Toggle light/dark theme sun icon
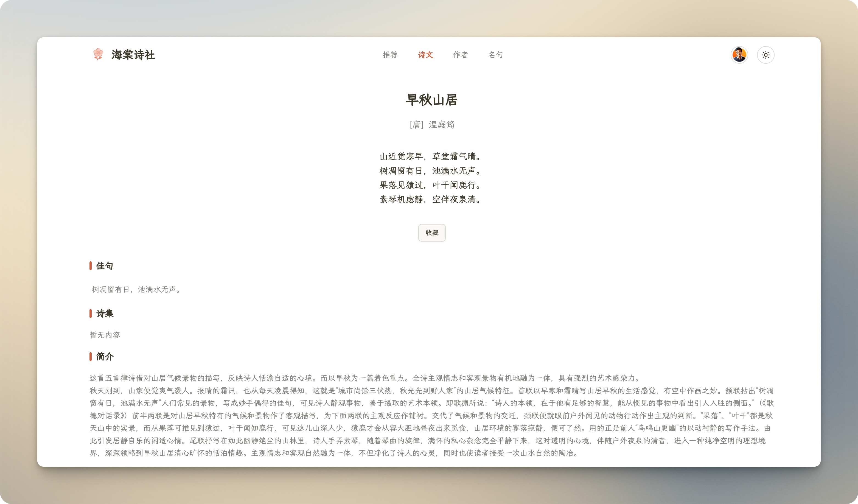The image size is (858, 504). (766, 55)
